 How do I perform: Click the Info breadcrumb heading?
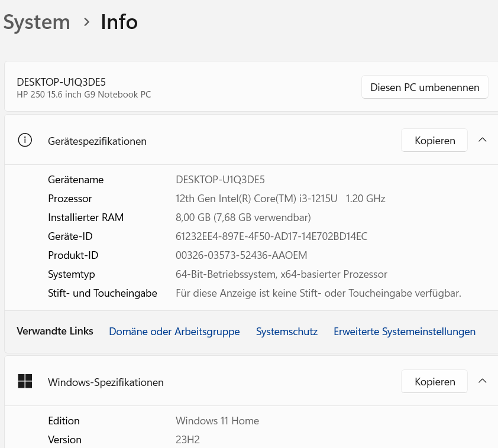click(119, 22)
